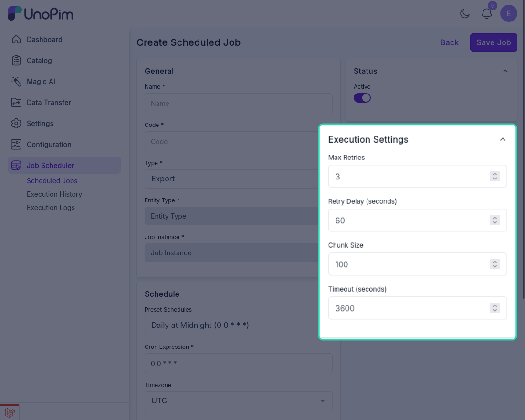Toggle dark mode moon icon
Screen dimensions: 525x420
[465, 14]
